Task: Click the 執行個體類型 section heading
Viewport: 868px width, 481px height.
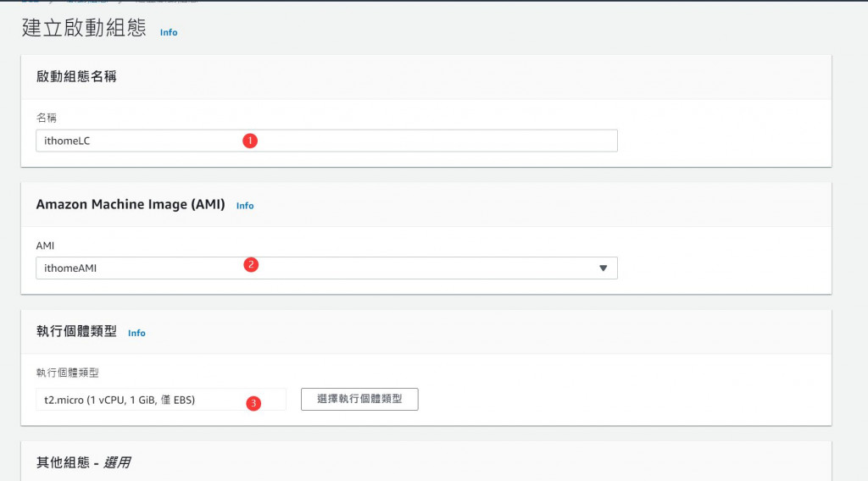Action: tap(76, 331)
